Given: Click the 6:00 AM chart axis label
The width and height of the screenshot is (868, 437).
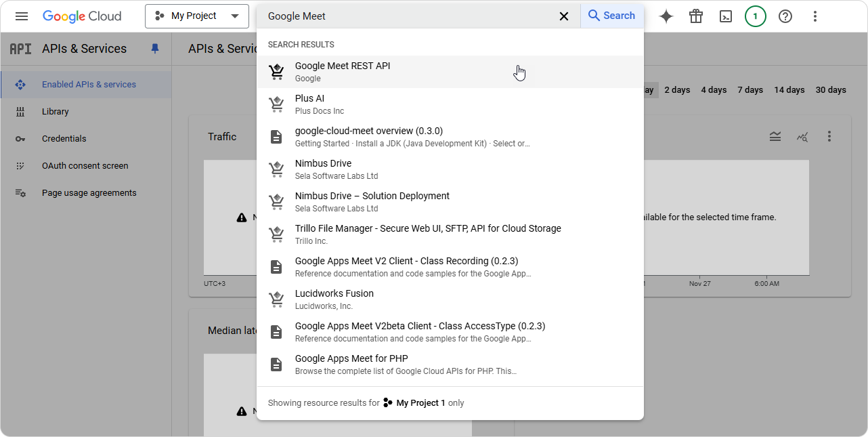Looking at the screenshot, I should (766, 283).
